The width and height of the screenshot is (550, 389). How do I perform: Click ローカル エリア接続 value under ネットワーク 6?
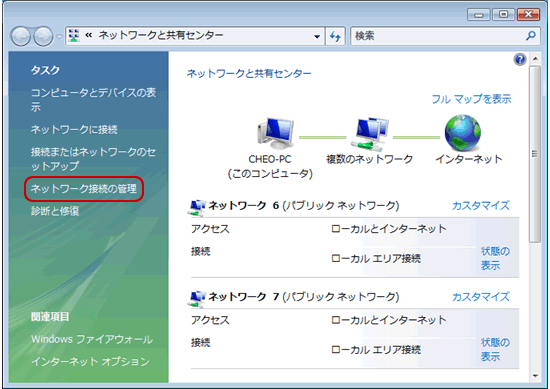pyautogui.click(x=376, y=259)
